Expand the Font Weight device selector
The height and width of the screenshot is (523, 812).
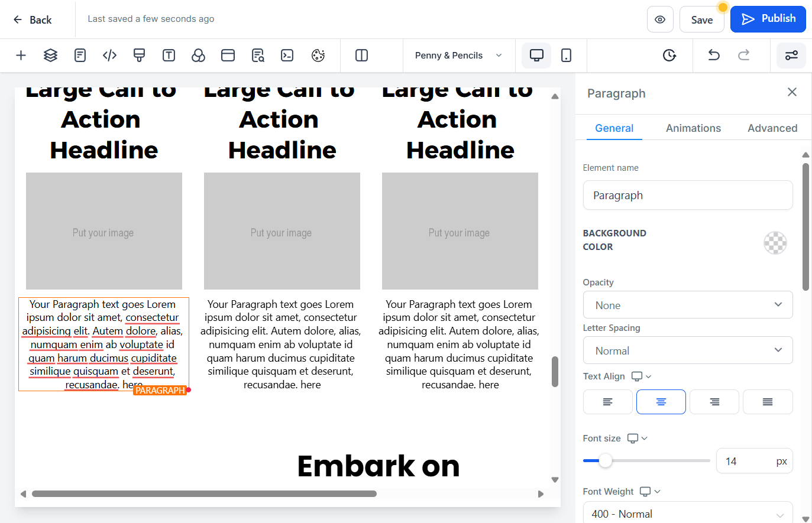pyautogui.click(x=650, y=492)
